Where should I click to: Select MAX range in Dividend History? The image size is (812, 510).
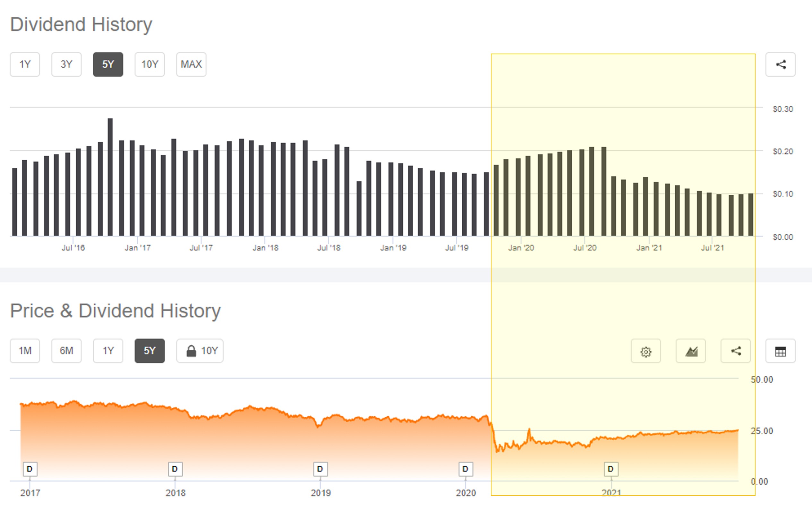point(191,64)
